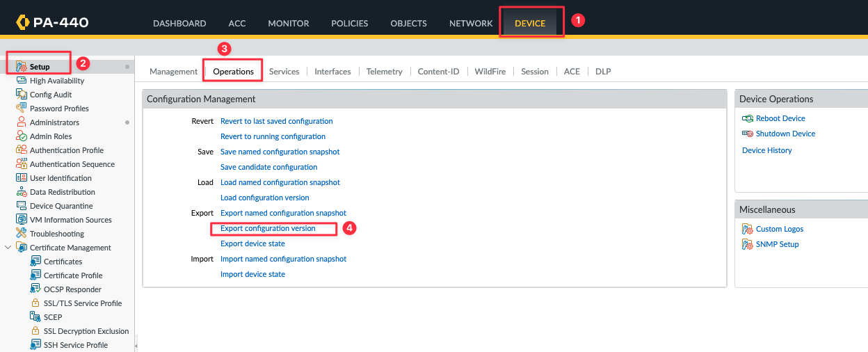Click the SSL Decryption Exclusion lock icon
The height and width of the screenshot is (352, 868).
click(35, 331)
